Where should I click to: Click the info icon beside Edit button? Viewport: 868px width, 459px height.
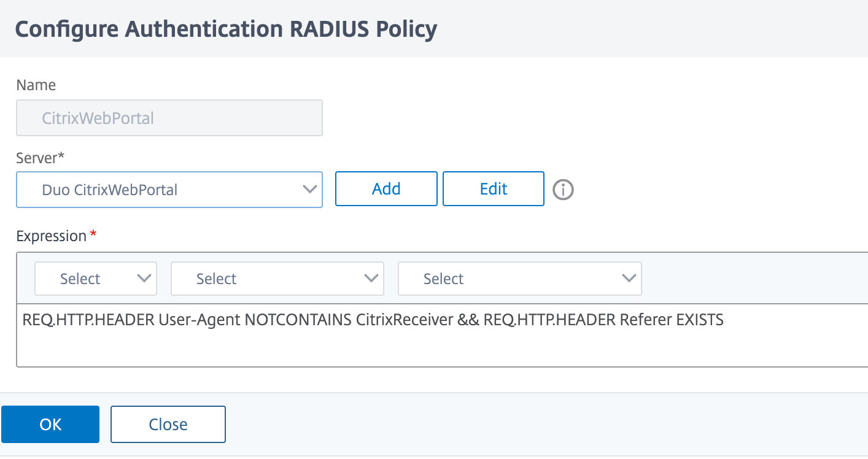pos(563,190)
